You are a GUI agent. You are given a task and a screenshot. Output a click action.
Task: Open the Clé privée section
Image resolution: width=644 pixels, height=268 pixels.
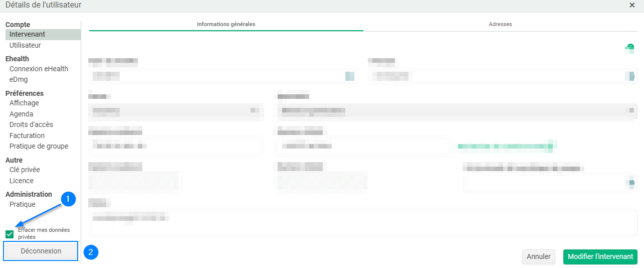pyautogui.click(x=25, y=170)
